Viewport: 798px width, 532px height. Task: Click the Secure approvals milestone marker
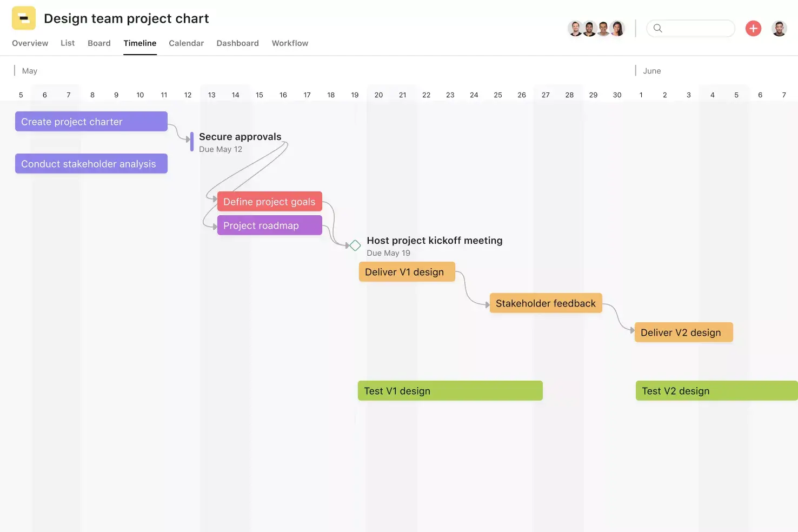coord(191,141)
